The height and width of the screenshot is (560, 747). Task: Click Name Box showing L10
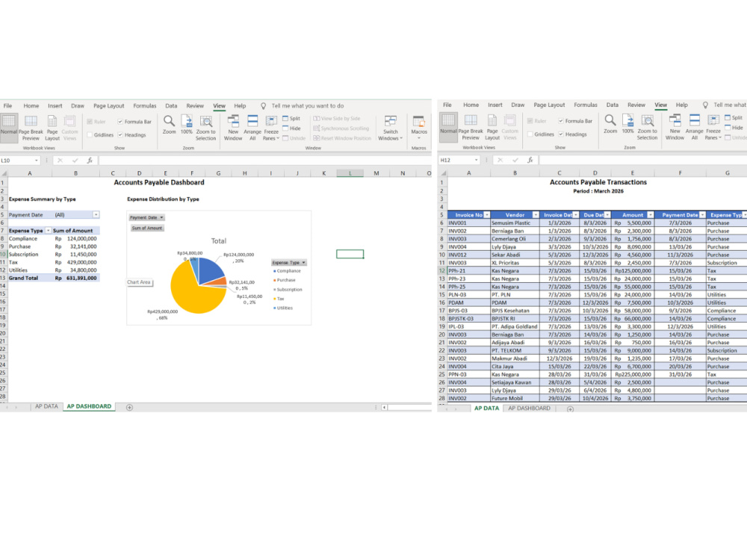(19, 161)
